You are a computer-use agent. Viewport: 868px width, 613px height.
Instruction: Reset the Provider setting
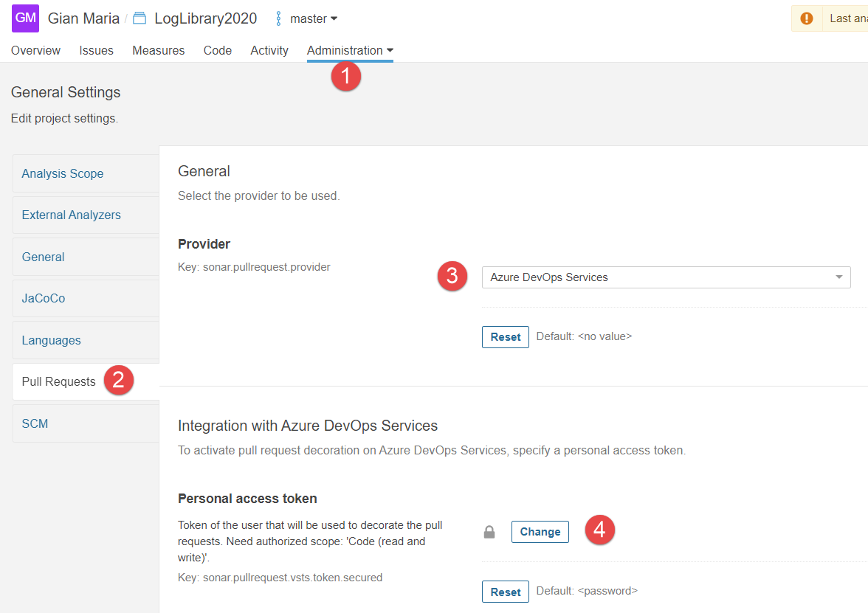click(x=505, y=336)
